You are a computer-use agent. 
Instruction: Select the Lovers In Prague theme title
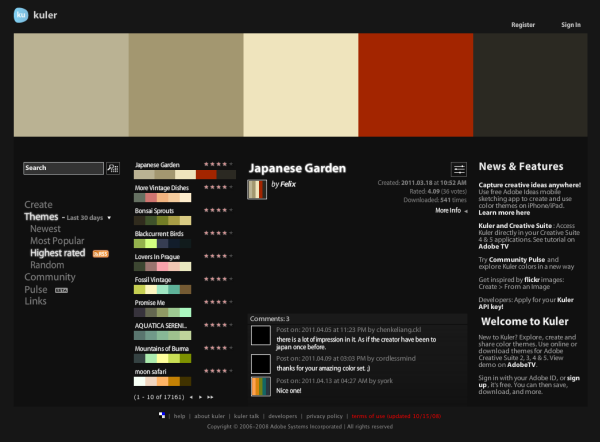[x=157, y=257]
